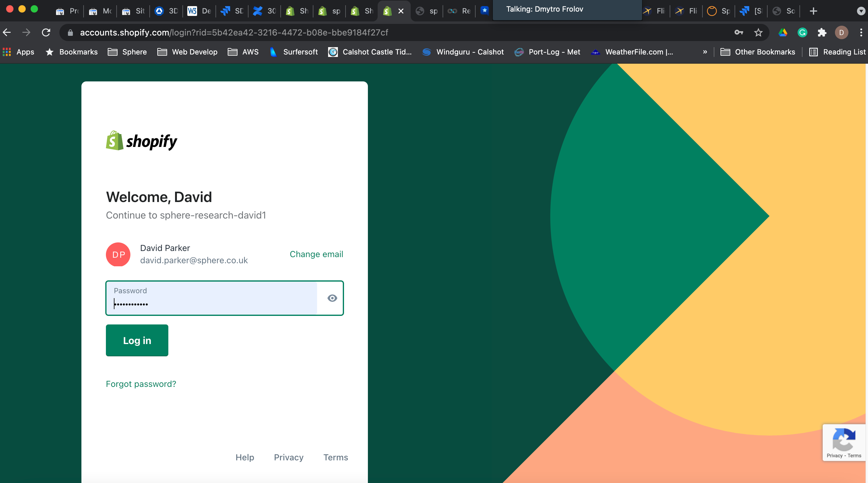This screenshot has height=483, width=868.
Task: Open Chrome three-dot menu
Action: (861, 32)
